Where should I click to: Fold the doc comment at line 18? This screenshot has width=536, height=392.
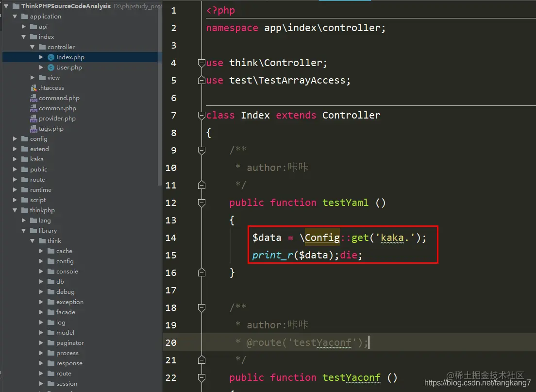click(201, 307)
